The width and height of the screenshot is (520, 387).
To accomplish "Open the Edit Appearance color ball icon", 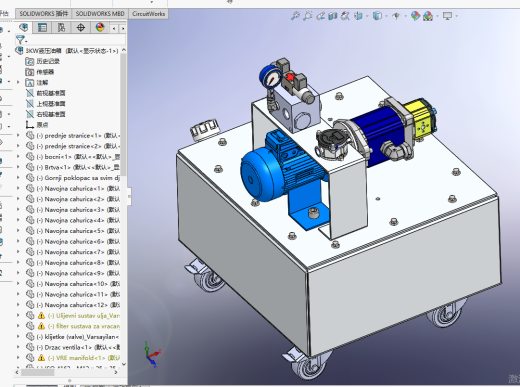I will pyautogui.click(x=415, y=16).
